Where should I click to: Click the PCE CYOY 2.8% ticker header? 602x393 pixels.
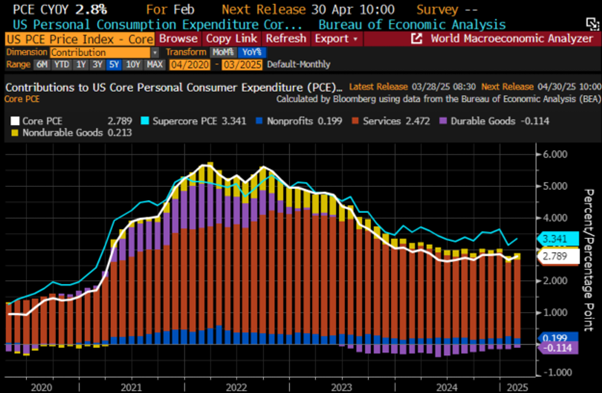coord(60,9)
